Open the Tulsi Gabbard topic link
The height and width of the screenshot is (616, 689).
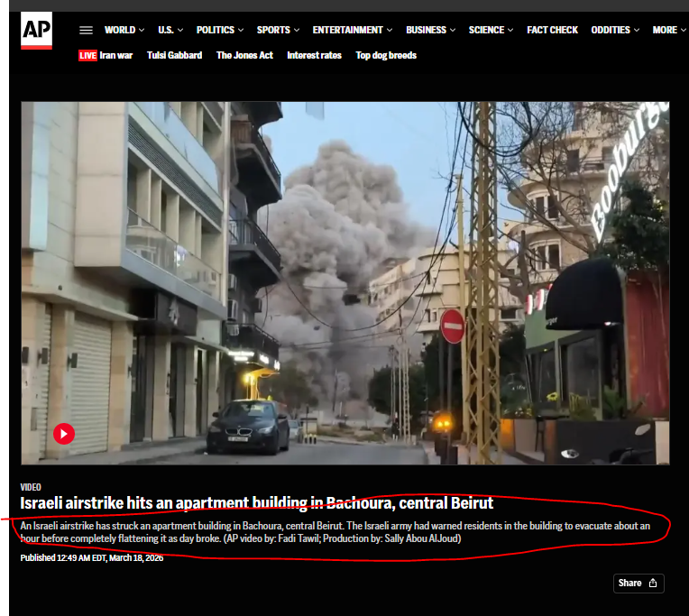174,55
